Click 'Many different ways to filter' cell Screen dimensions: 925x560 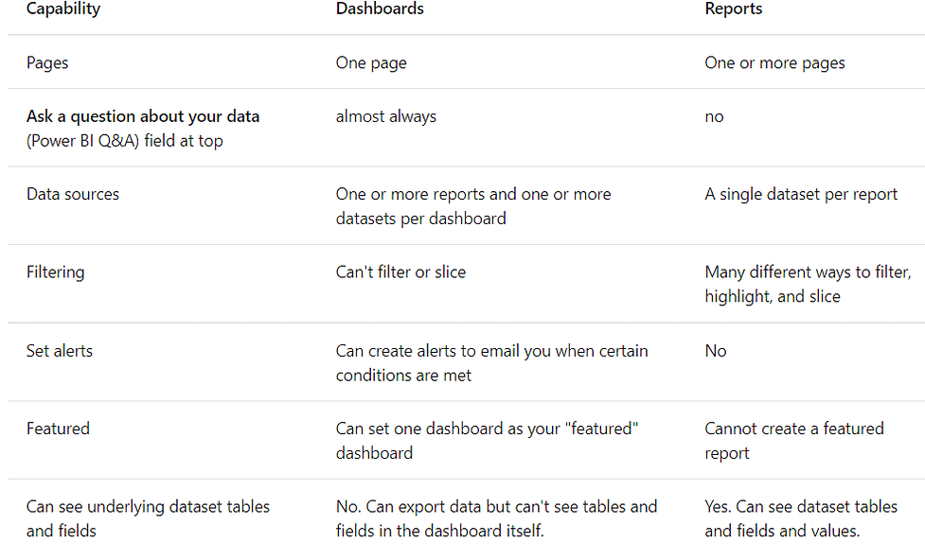pos(809,284)
